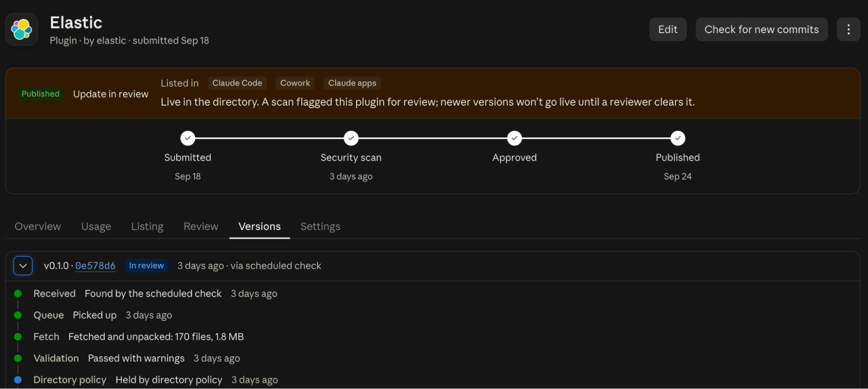Click the 'Approved' step label

pos(515,158)
